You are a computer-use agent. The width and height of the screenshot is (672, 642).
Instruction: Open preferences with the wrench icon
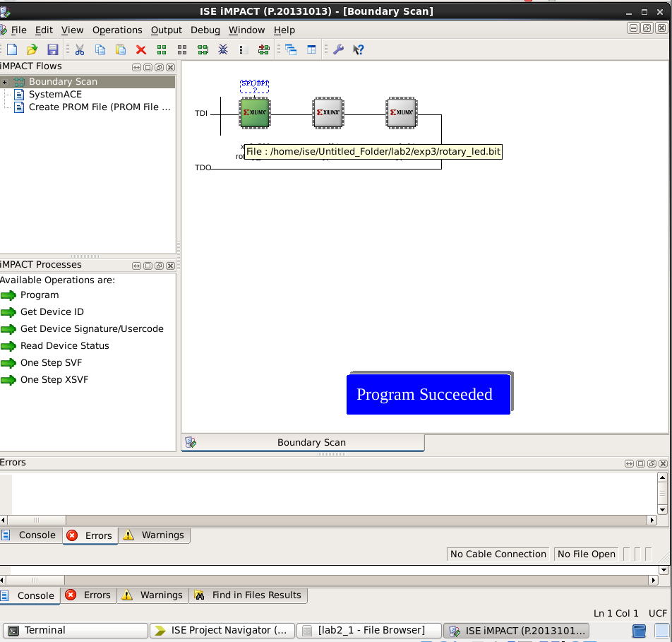point(339,49)
